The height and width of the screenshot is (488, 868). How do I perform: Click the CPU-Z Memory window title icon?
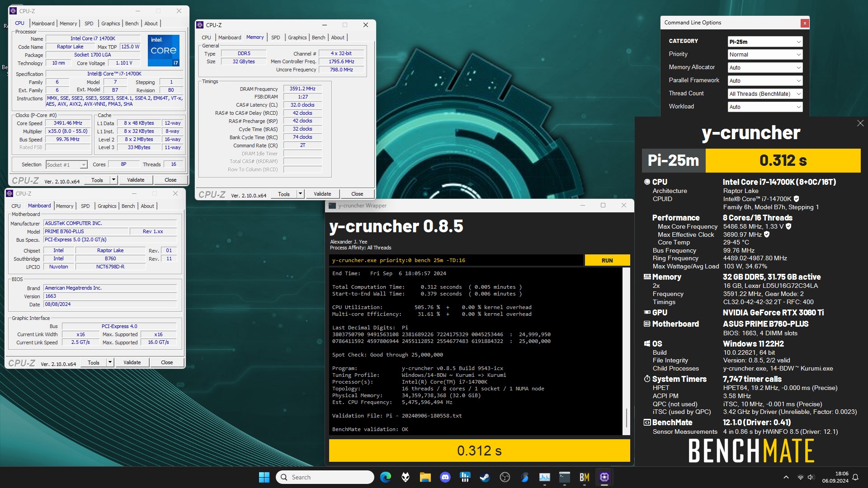200,25
